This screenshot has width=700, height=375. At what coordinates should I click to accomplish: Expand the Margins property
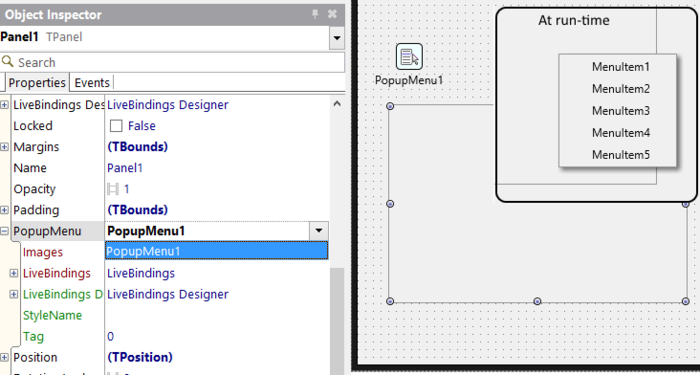4,147
